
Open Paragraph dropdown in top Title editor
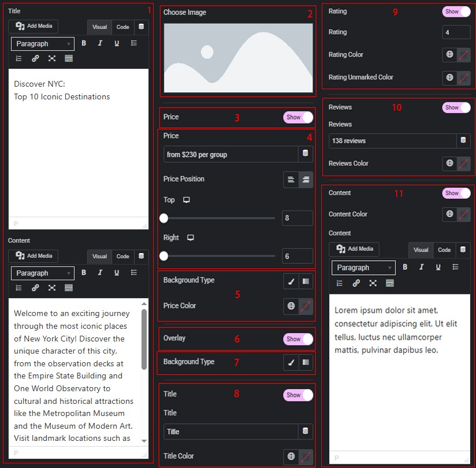pos(43,44)
